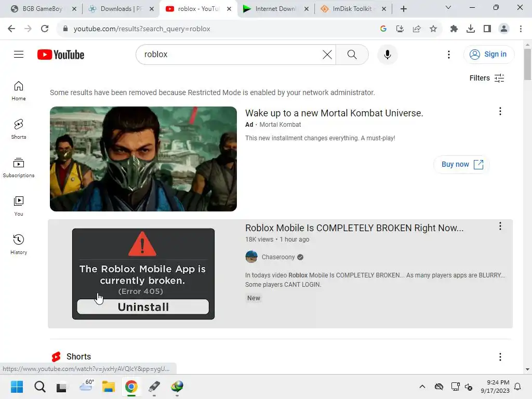Image resolution: width=532 pixels, height=399 pixels.
Task: Open YouTube settings three-dot menu
Action: coord(448,55)
